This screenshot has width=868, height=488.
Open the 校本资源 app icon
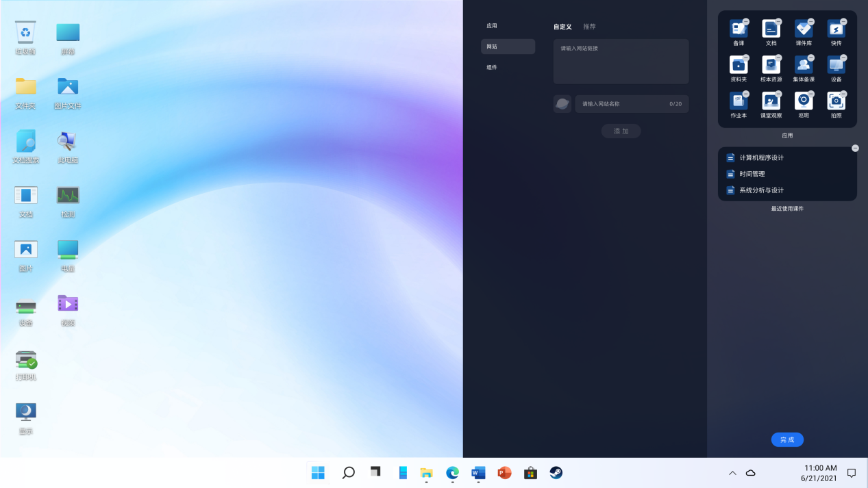pos(771,65)
